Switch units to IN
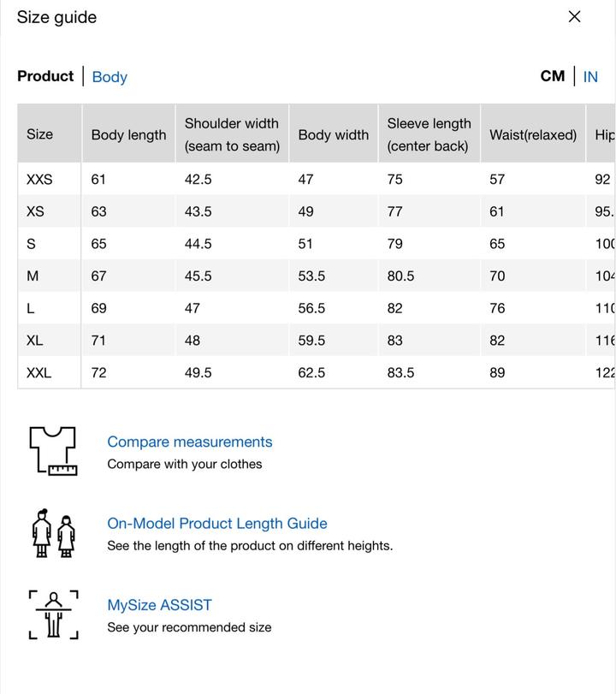 [590, 77]
